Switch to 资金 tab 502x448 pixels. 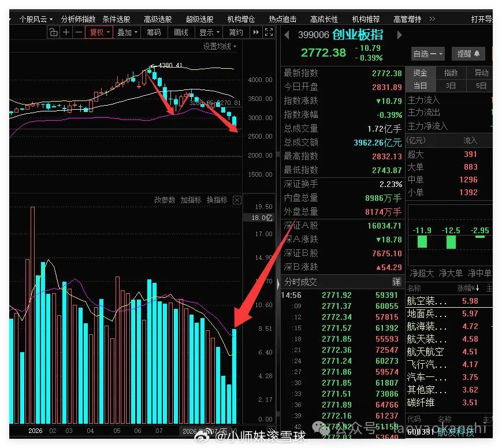pyautogui.click(x=420, y=73)
